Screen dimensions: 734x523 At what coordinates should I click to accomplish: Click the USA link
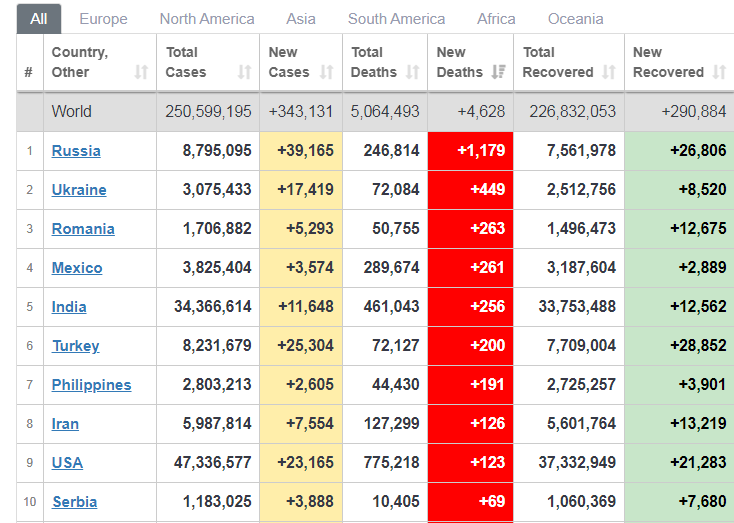pos(67,463)
